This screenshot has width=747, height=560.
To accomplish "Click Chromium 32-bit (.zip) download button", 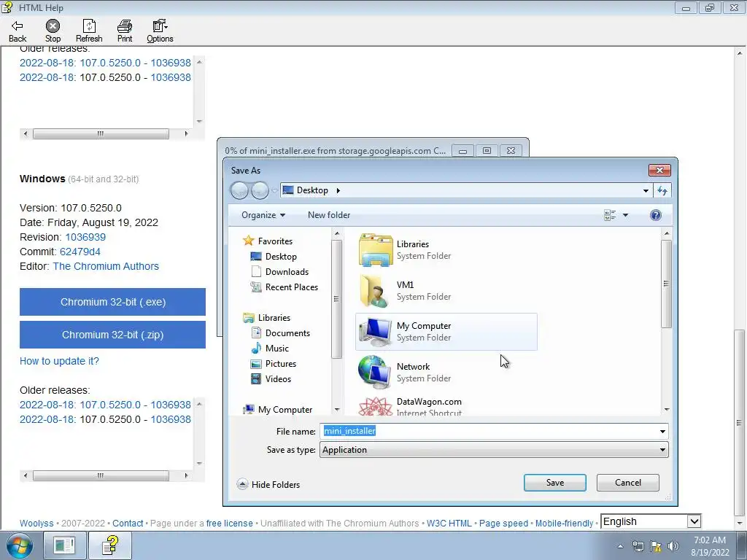I will point(112,335).
